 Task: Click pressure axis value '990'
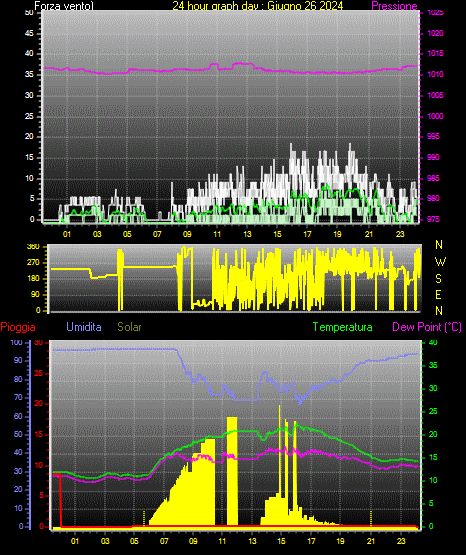click(433, 157)
